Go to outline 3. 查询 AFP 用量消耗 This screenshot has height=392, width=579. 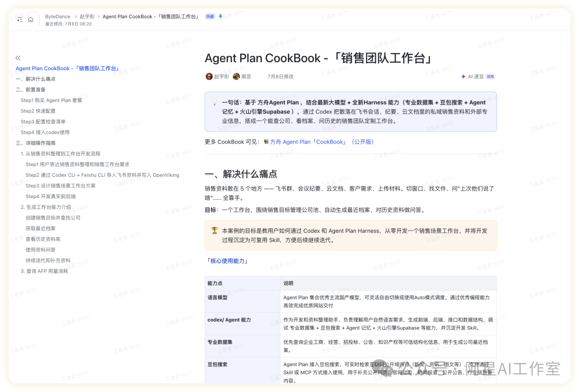[44, 272]
